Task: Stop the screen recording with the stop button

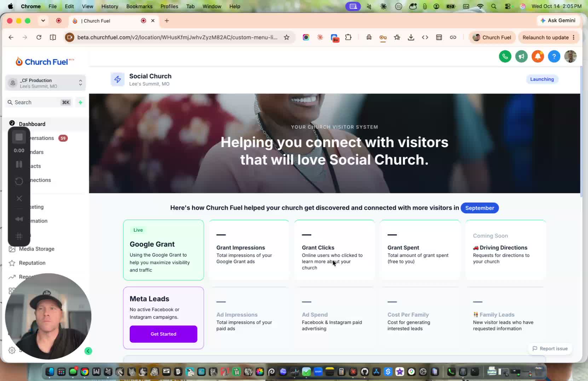Action: click(x=19, y=137)
